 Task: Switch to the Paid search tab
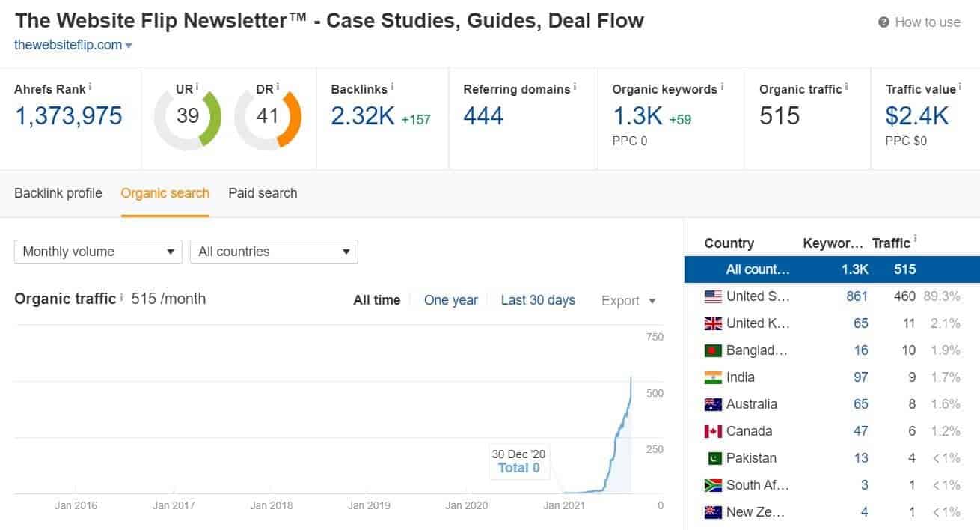point(263,193)
